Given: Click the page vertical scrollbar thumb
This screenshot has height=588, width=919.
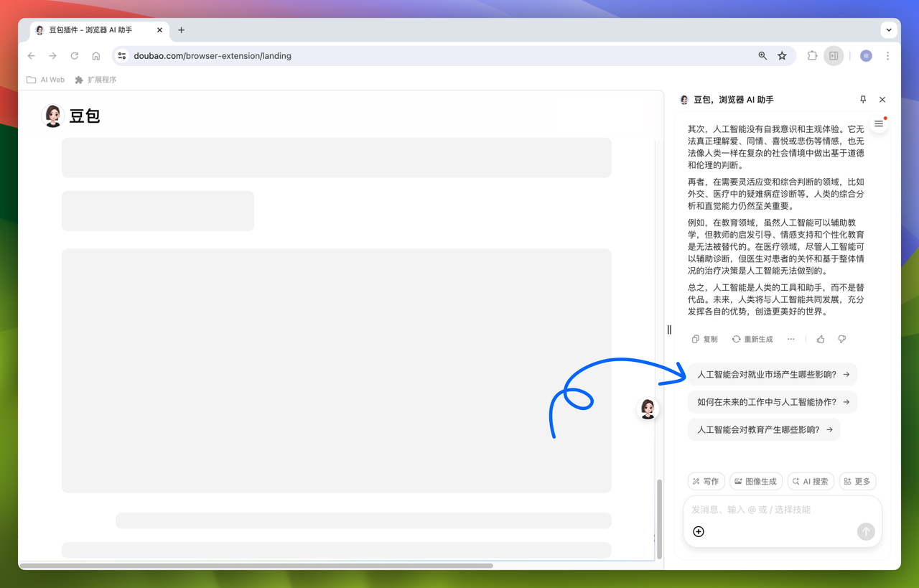Looking at the screenshot, I should tap(659, 519).
